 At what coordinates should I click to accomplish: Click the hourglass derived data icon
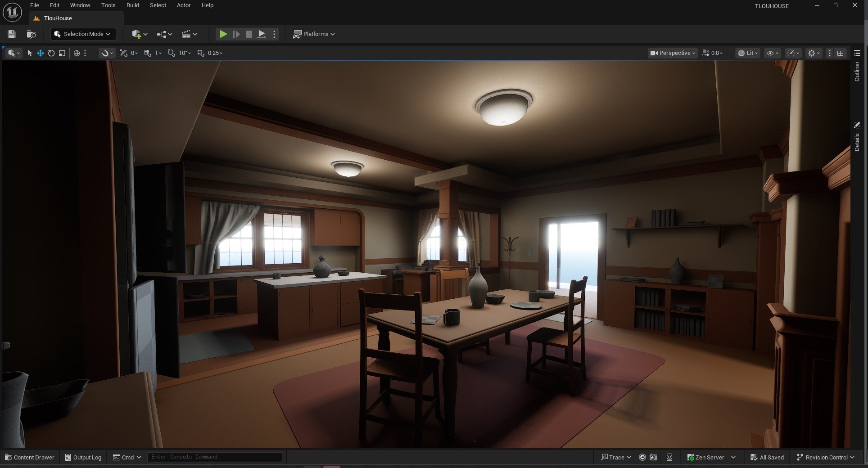click(669, 457)
